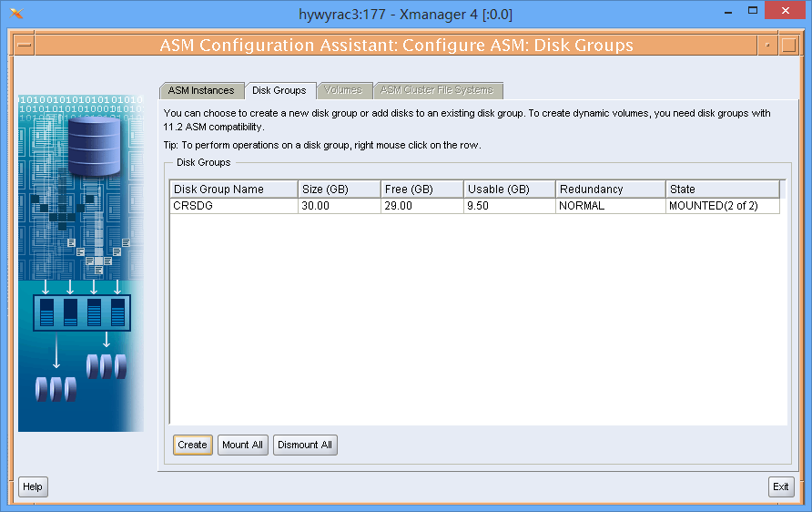The width and height of the screenshot is (812, 512).
Task: Click the 29.00 free space cell
Action: (422, 206)
